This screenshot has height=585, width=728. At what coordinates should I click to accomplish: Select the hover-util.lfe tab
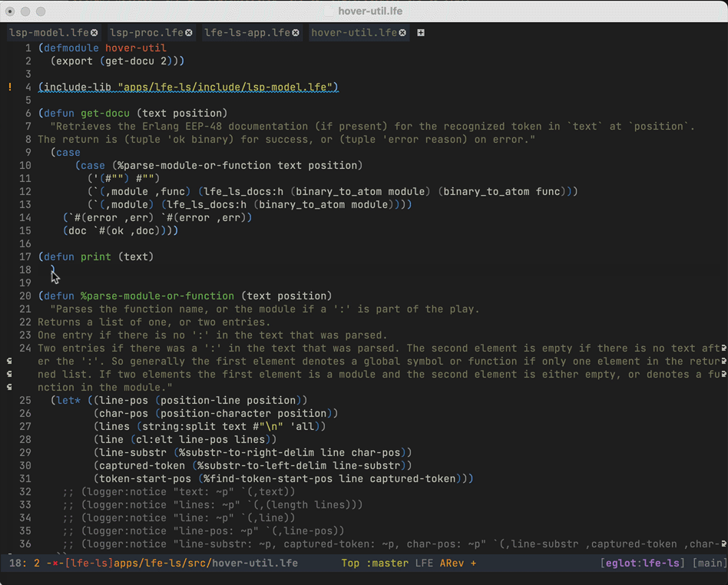pyautogui.click(x=354, y=32)
